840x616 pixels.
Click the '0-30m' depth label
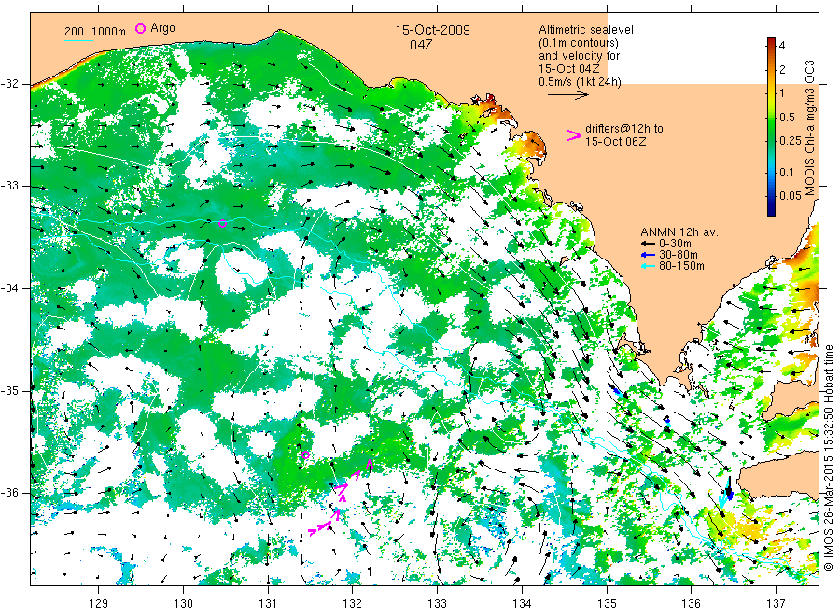675,244
